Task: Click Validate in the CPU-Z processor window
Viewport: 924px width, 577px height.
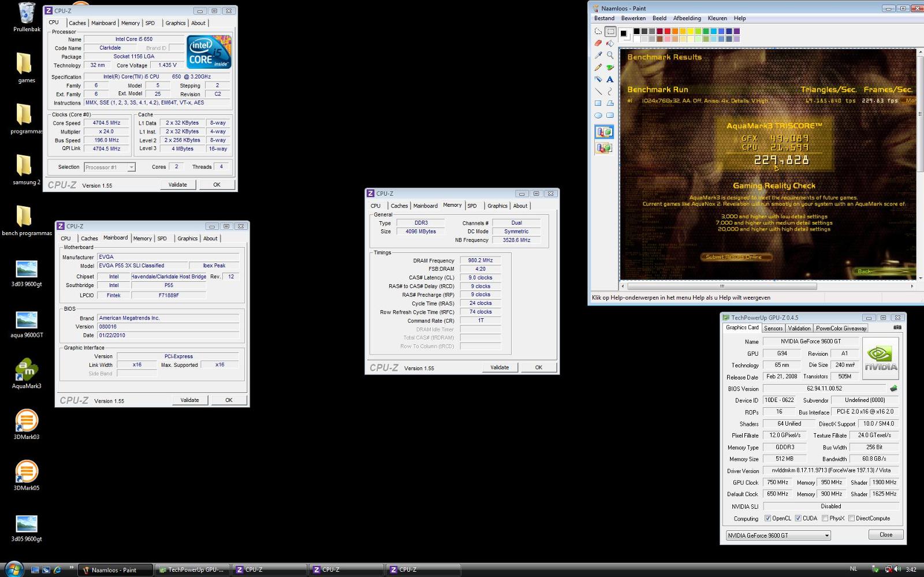Action: [x=177, y=185]
